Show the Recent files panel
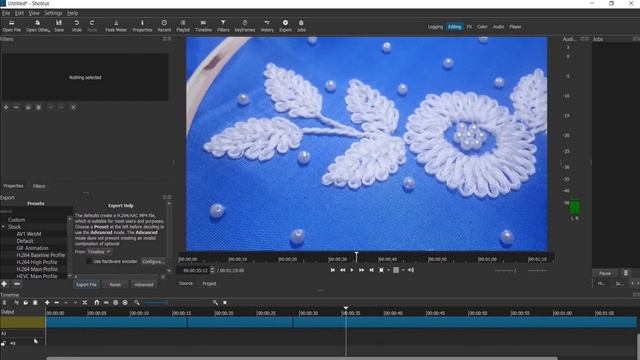The image size is (640, 360). 164,26
